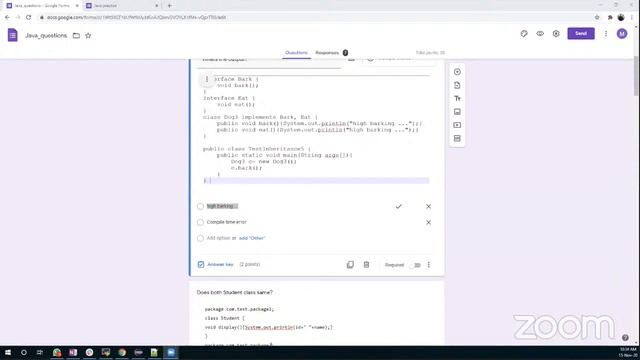Viewport: 640px width, 360px height.
Task: Open Zoom app from the taskbar
Action: coord(171,352)
